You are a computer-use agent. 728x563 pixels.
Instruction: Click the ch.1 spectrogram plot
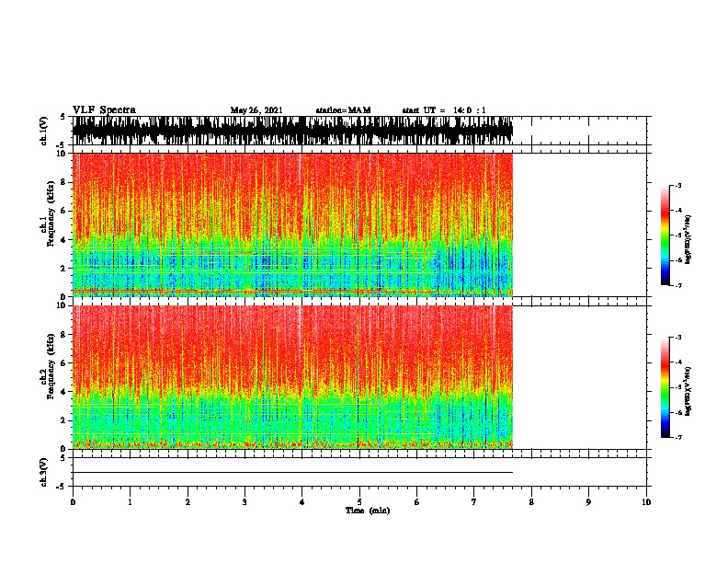[x=292, y=224]
